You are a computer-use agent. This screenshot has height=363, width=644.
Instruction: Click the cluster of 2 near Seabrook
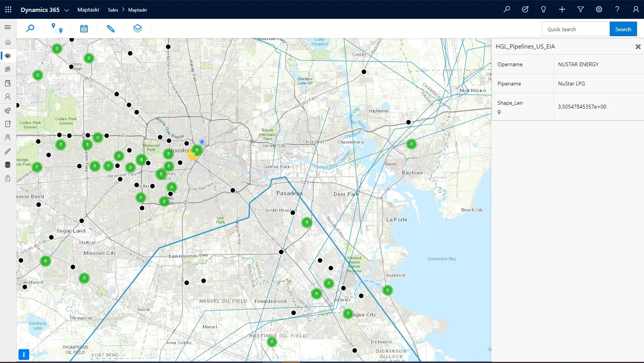click(x=388, y=290)
